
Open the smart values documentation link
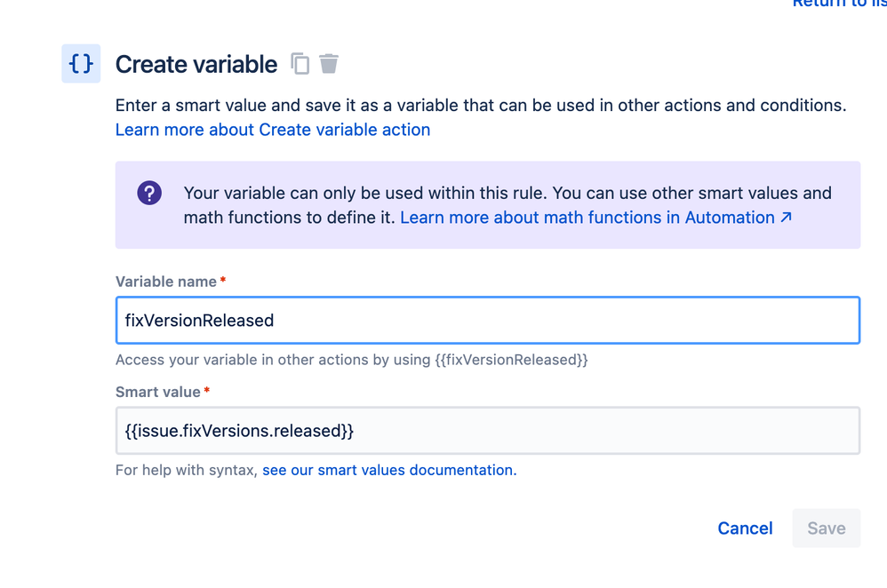(388, 470)
